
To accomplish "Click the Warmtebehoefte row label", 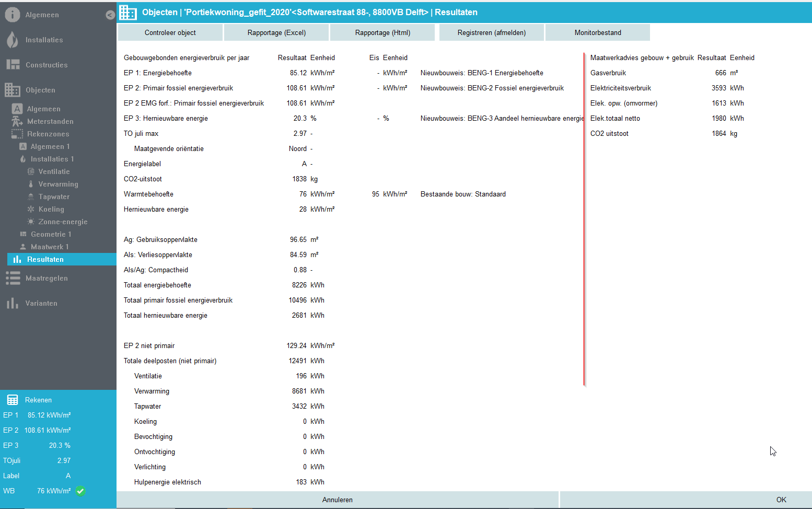I will click(148, 194).
